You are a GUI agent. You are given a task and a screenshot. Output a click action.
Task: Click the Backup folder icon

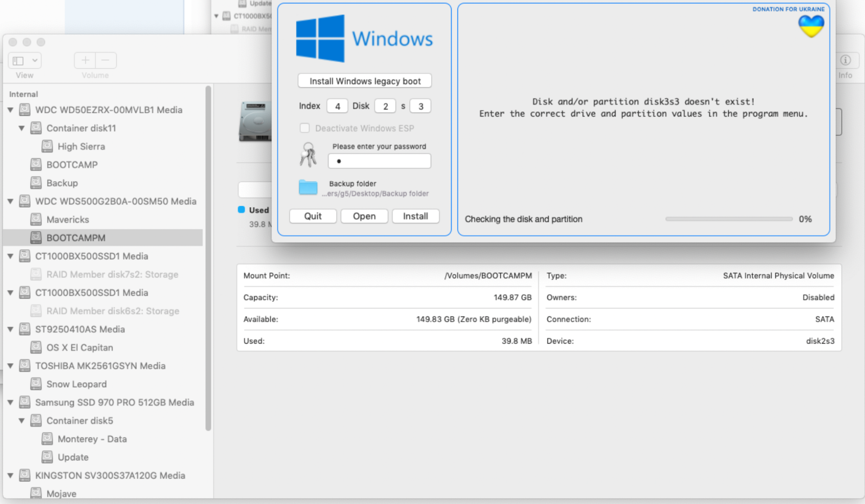click(x=308, y=188)
